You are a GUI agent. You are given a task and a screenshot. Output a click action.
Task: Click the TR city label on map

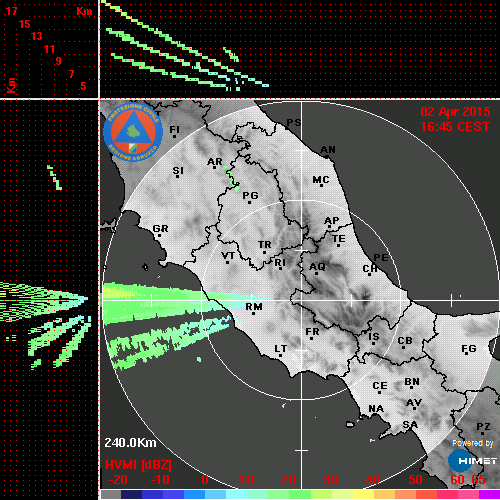click(265, 245)
